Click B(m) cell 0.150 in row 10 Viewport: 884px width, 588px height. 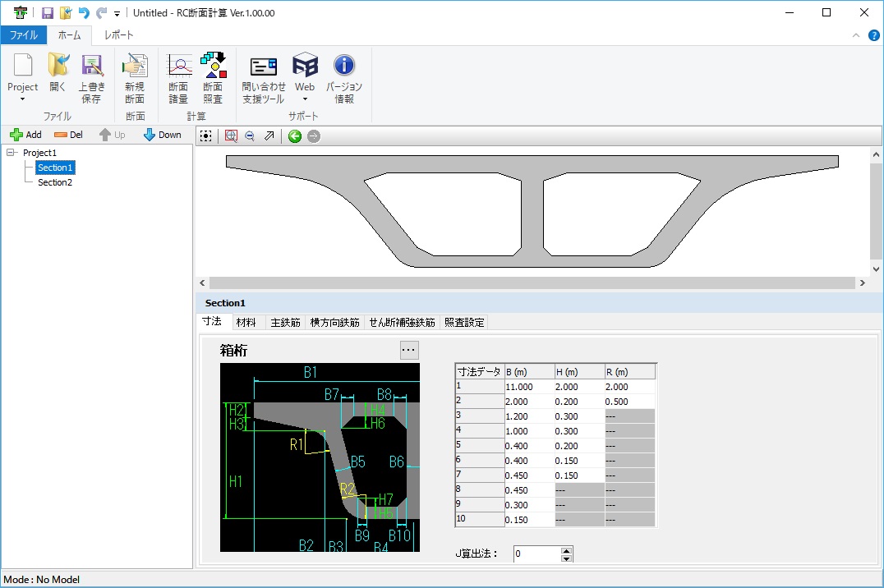[x=529, y=520]
